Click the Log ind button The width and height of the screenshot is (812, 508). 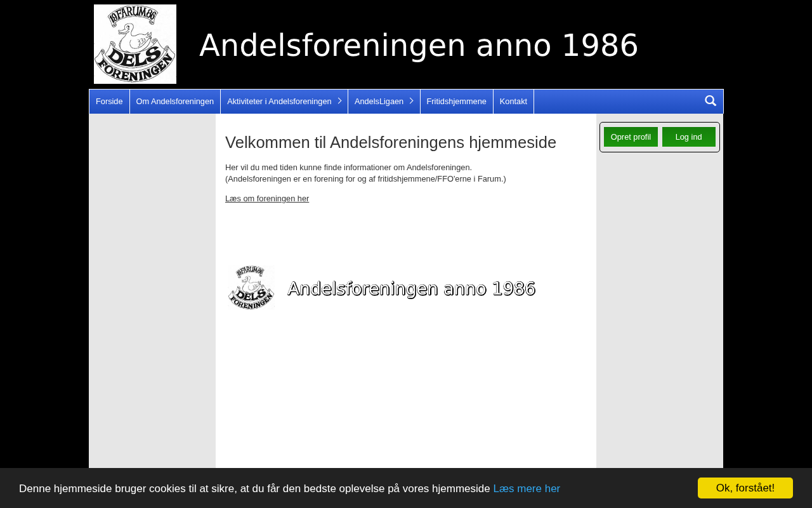point(689,137)
